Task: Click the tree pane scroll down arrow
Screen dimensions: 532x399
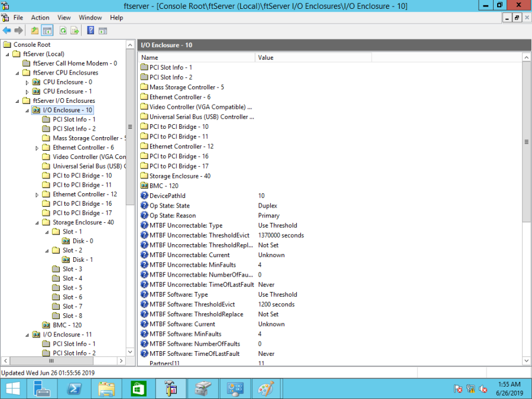Action: [x=130, y=352]
